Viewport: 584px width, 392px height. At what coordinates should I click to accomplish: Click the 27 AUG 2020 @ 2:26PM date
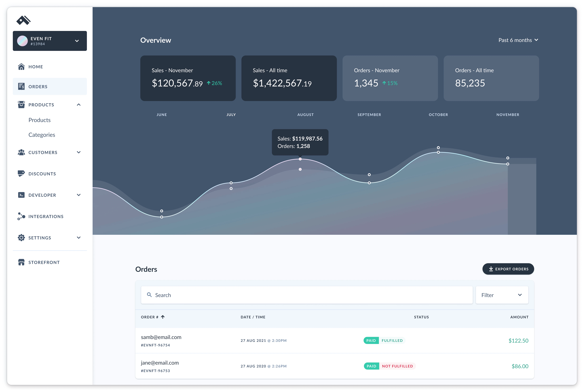[x=264, y=366]
